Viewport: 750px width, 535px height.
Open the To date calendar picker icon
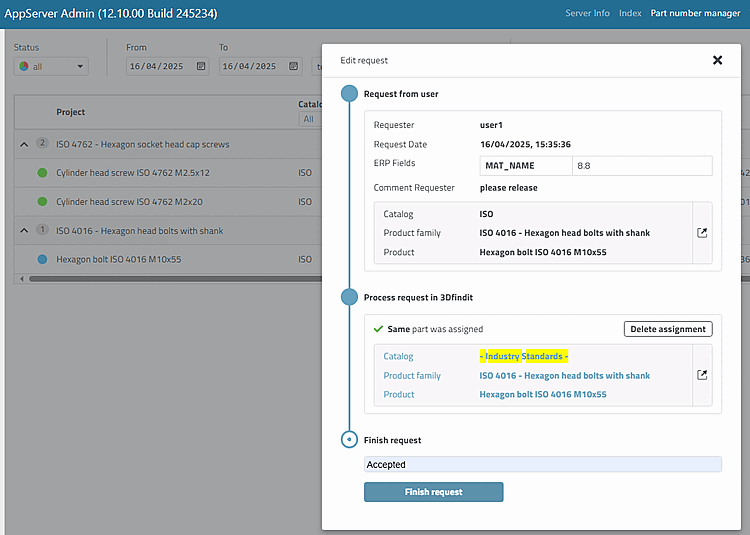294,67
